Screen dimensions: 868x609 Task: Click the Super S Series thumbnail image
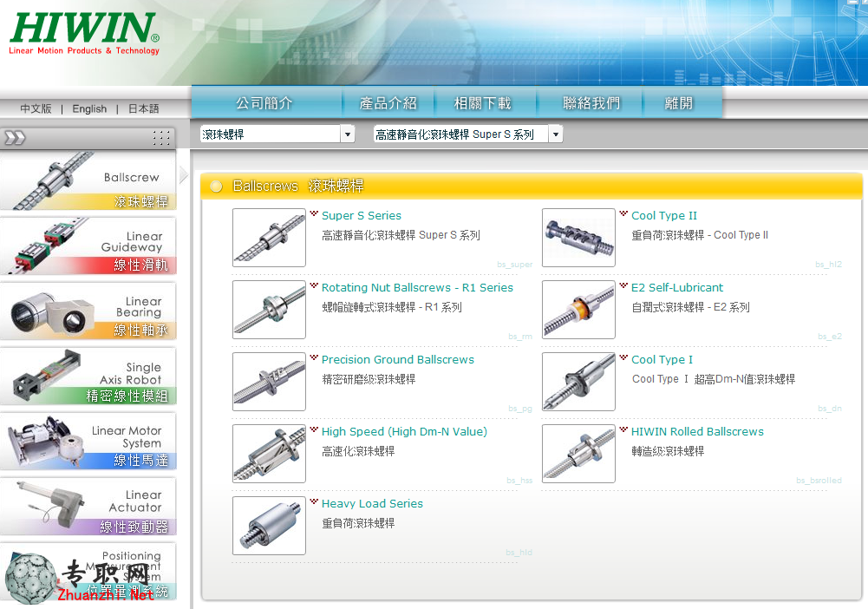pyautogui.click(x=269, y=238)
